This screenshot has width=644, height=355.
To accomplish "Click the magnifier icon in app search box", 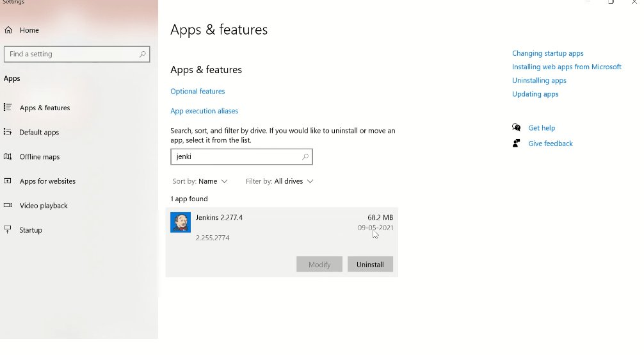I will [x=305, y=156].
